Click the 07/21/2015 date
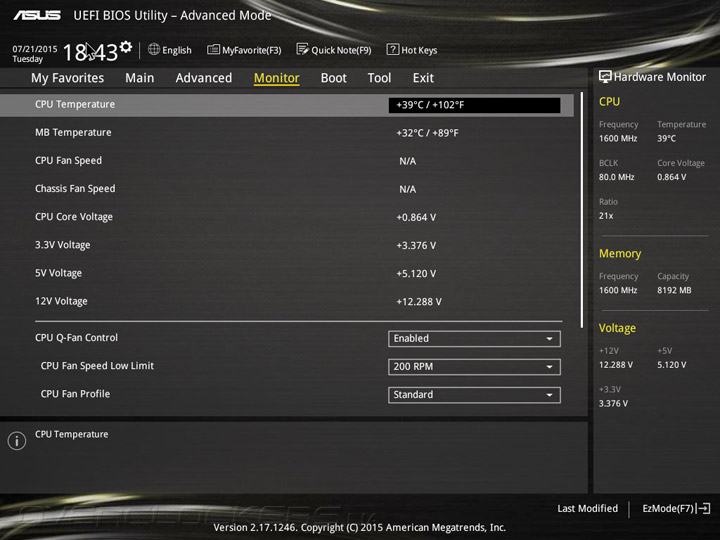 [x=34, y=49]
